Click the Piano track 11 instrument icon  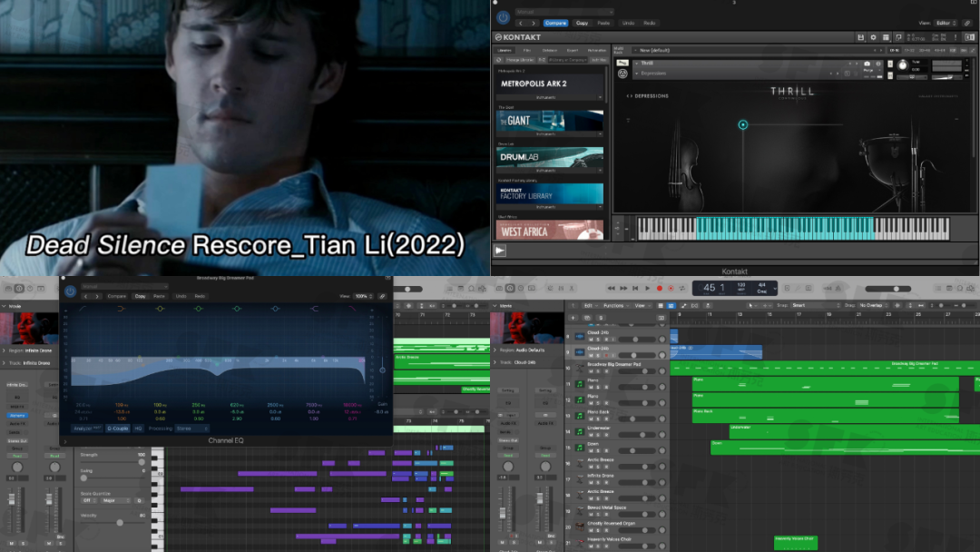[x=579, y=384]
